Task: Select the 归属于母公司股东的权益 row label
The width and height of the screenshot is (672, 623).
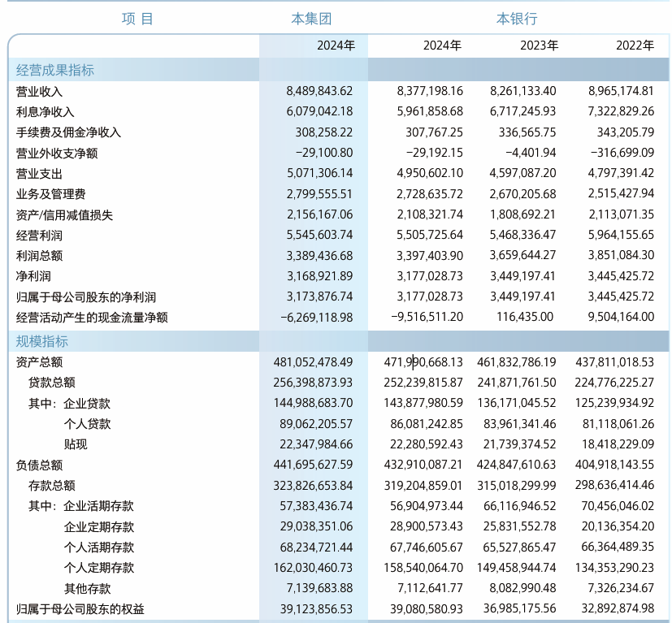Action: tap(80, 609)
